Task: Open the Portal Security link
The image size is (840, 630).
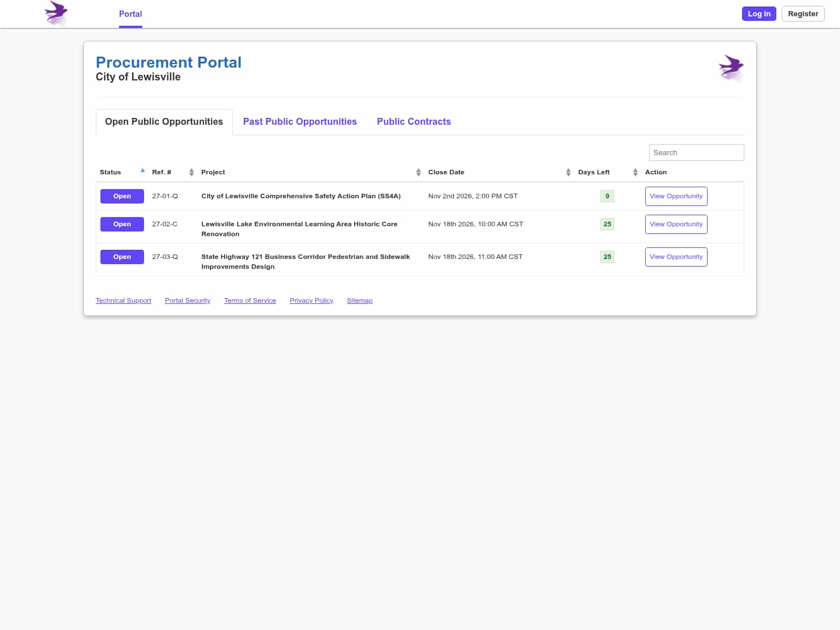Action: [187, 300]
